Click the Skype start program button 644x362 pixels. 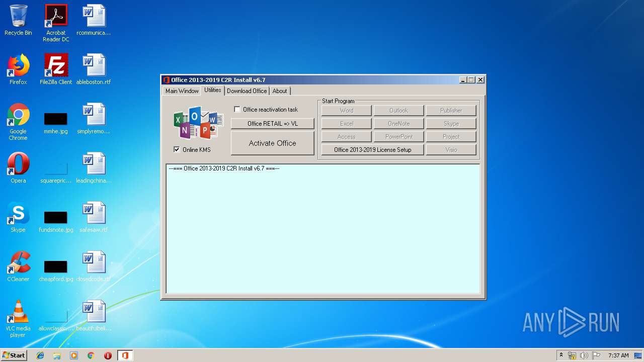click(x=451, y=124)
